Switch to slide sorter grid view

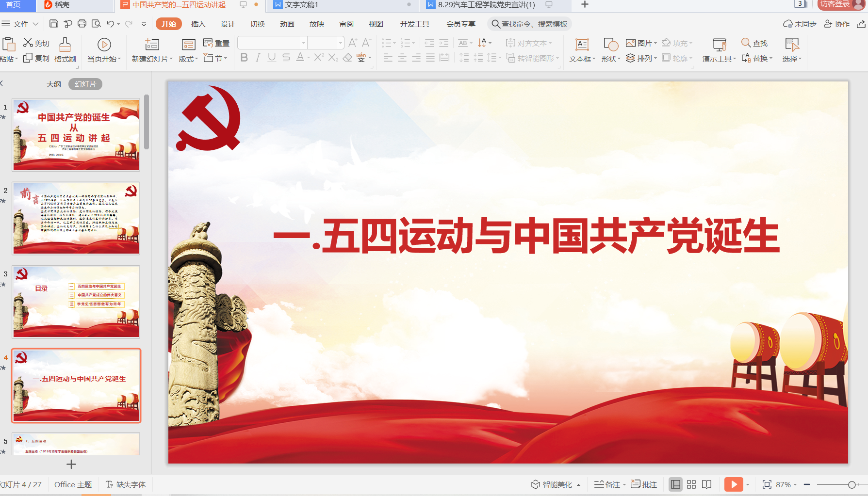pos(691,484)
